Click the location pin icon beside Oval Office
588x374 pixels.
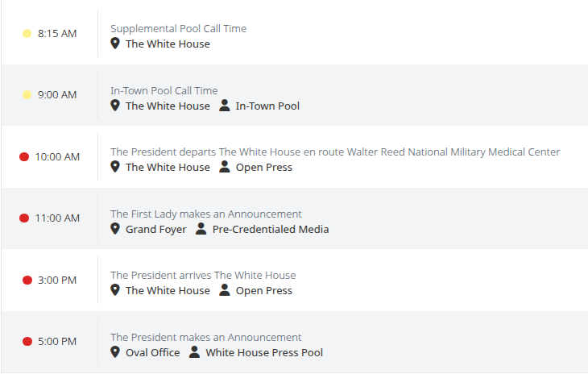115,352
